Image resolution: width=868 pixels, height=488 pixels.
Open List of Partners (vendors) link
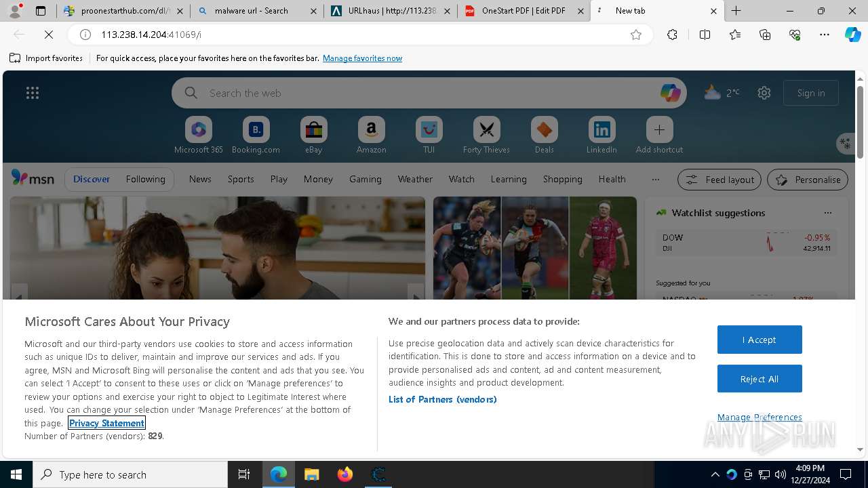443,399
